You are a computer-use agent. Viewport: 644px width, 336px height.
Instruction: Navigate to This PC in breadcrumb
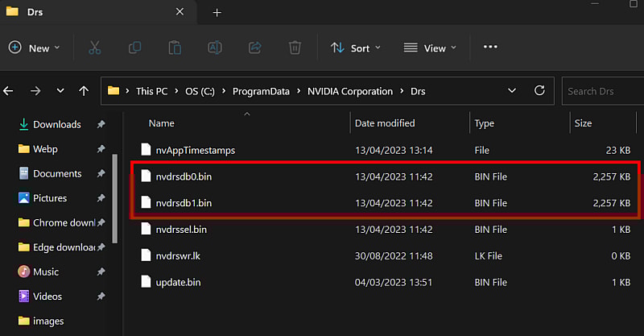(151, 91)
